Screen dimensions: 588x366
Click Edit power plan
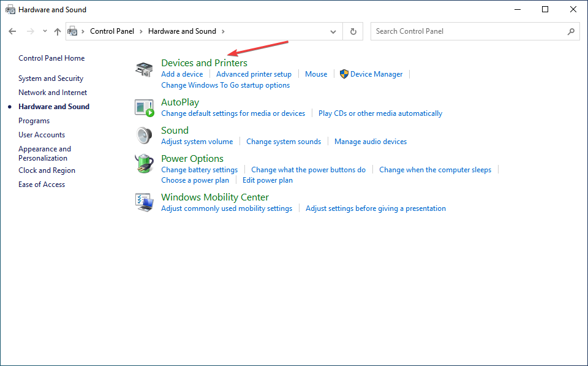(268, 180)
